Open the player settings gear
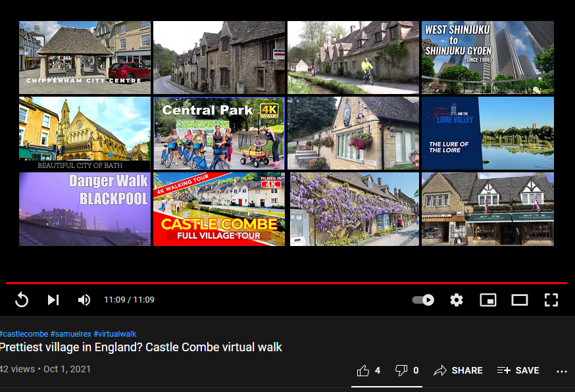 (456, 300)
